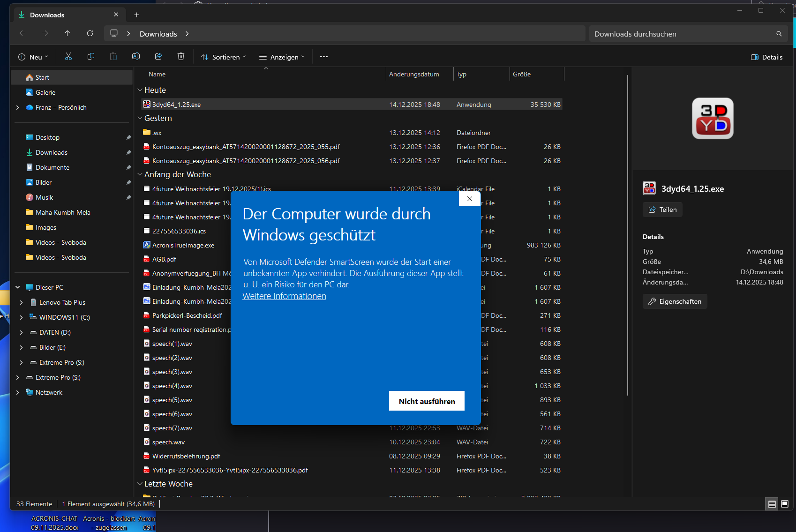This screenshot has width=796, height=532.
Task: Paste from clipboard using the toolbar icon
Action: [113, 56]
